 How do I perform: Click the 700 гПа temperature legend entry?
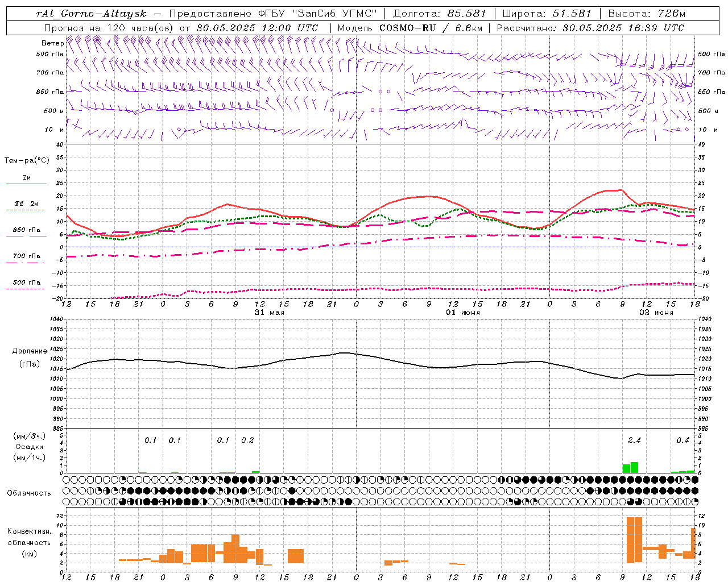(x=27, y=256)
